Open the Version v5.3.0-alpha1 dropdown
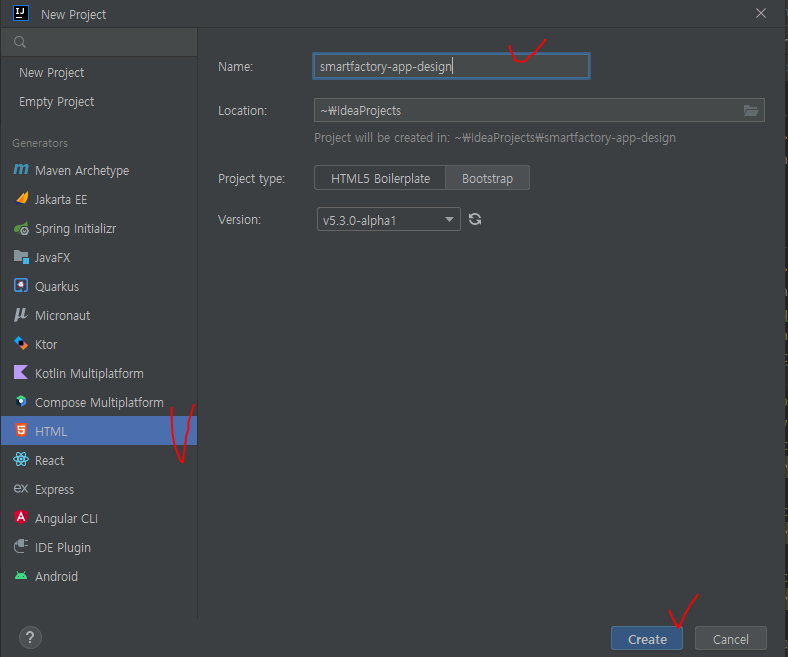Viewport: 788px width, 657px height. coord(388,220)
